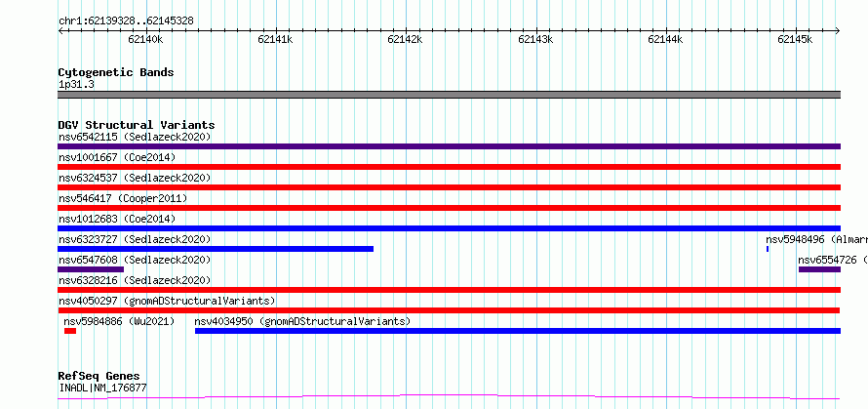
Task: Click the 1p31.3 band label
Action: pos(76,84)
